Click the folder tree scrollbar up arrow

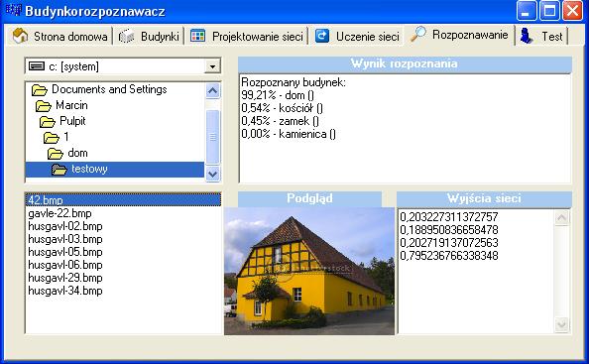point(212,90)
